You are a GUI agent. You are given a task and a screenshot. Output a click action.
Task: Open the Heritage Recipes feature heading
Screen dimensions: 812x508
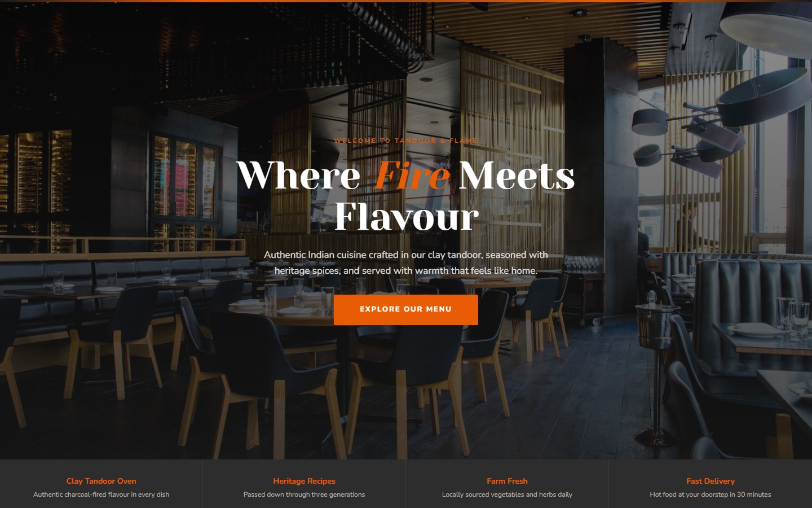(304, 481)
